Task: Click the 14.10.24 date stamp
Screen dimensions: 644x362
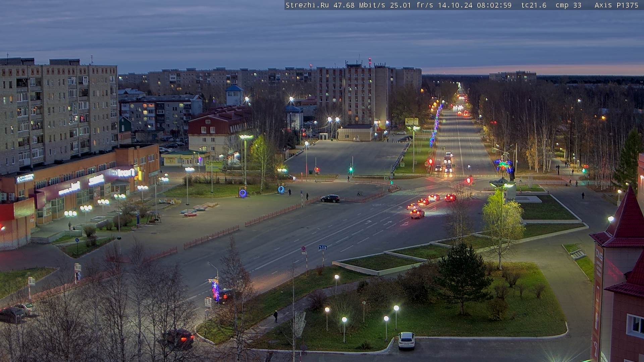Action: click(x=455, y=5)
